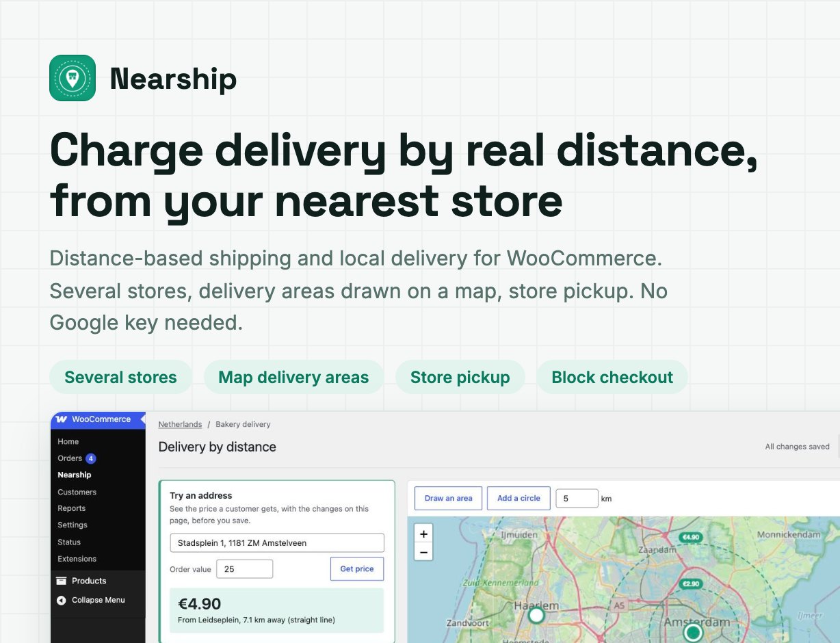The width and height of the screenshot is (840, 643).
Task: Open Extensions in the sidebar
Action: 77,559
